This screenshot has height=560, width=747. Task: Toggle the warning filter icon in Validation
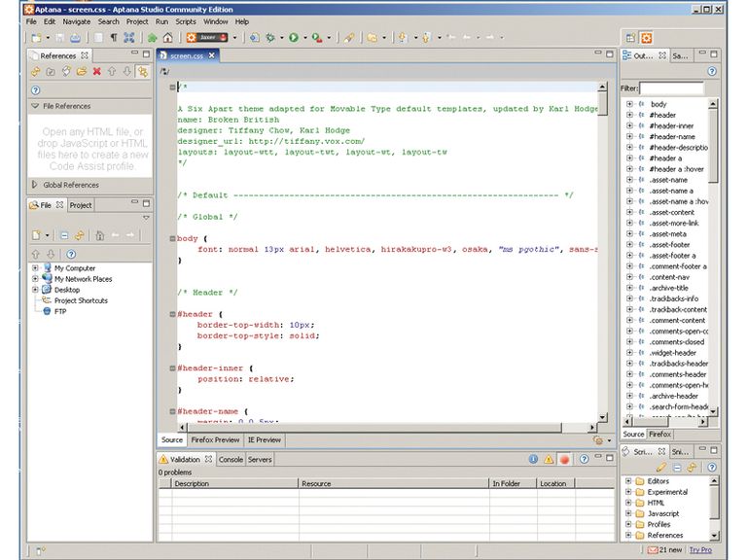coord(549,459)
